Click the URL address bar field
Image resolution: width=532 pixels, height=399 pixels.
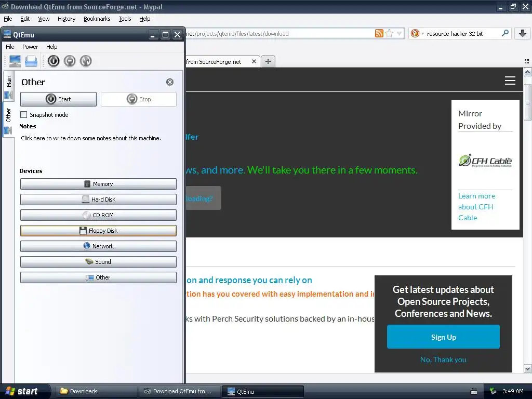click(279, 34)
